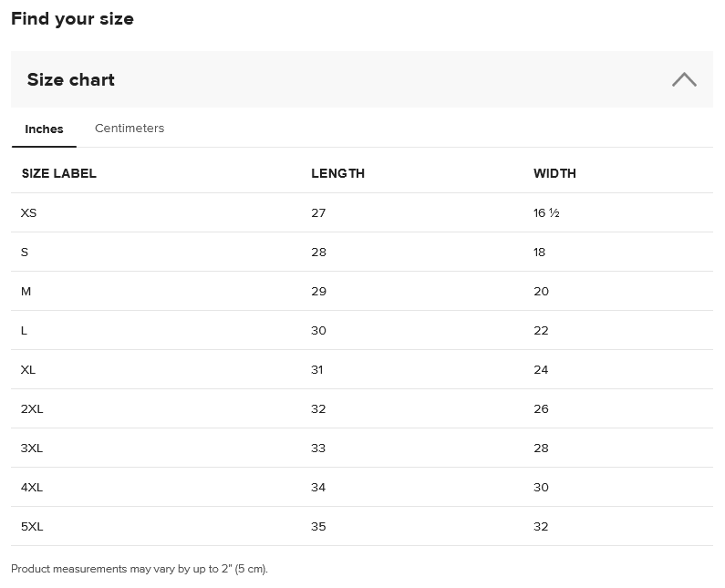Select the L size row label
The width and height of the screenshot is (725, 588).
tap(24, 330)
